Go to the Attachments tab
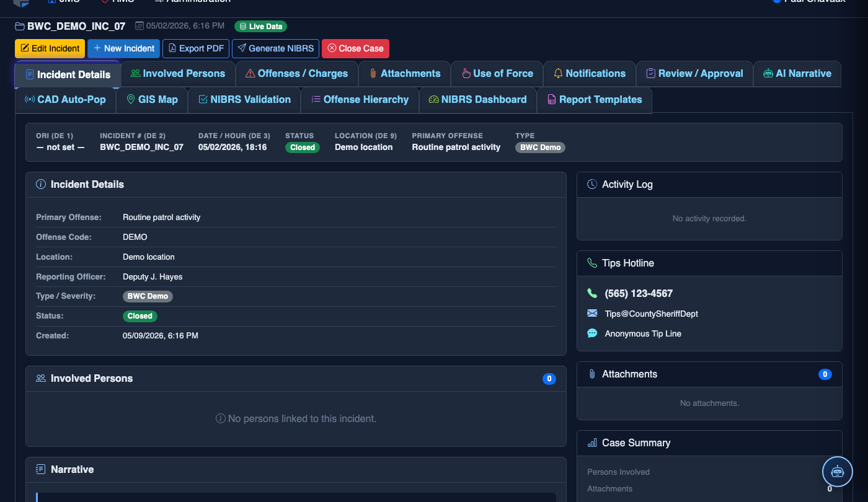Image resolution: width=868 pixels, height=502 pixels. 404,73
